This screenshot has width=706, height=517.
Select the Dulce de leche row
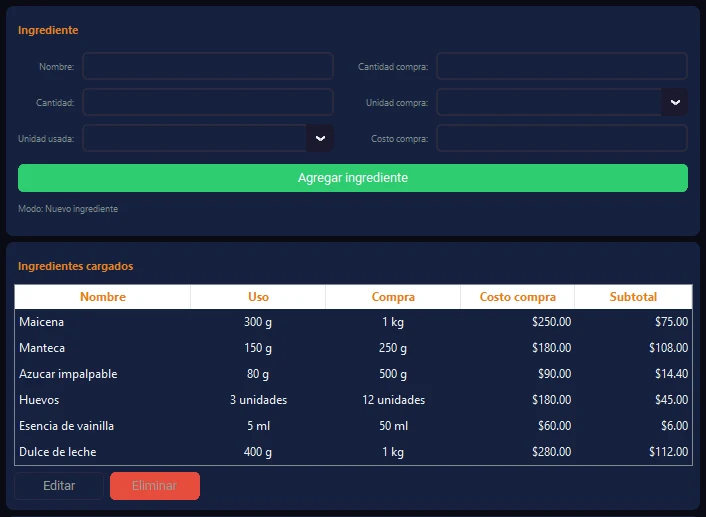click(x=353, y=452)
